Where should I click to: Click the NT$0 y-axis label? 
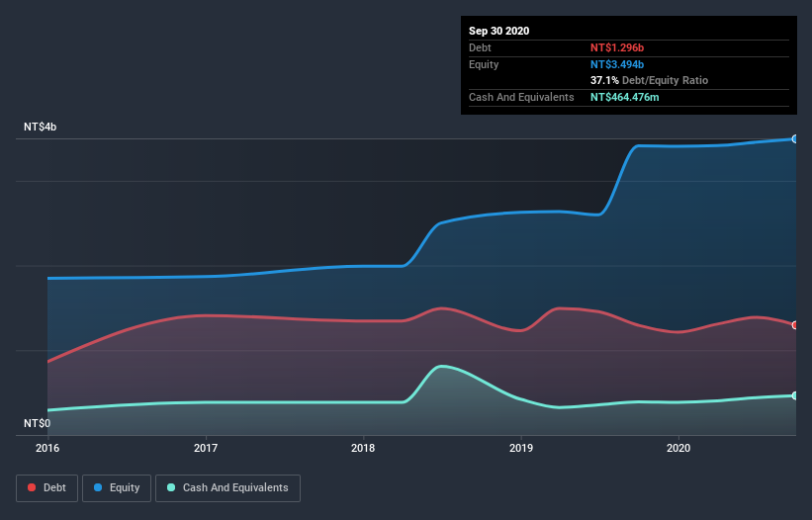tap(38, 423)
